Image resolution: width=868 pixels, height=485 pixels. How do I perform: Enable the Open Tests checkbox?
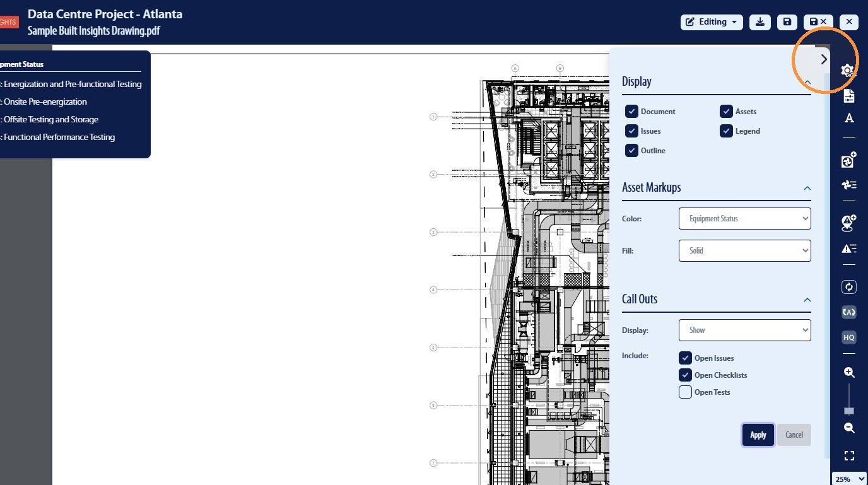685,392
